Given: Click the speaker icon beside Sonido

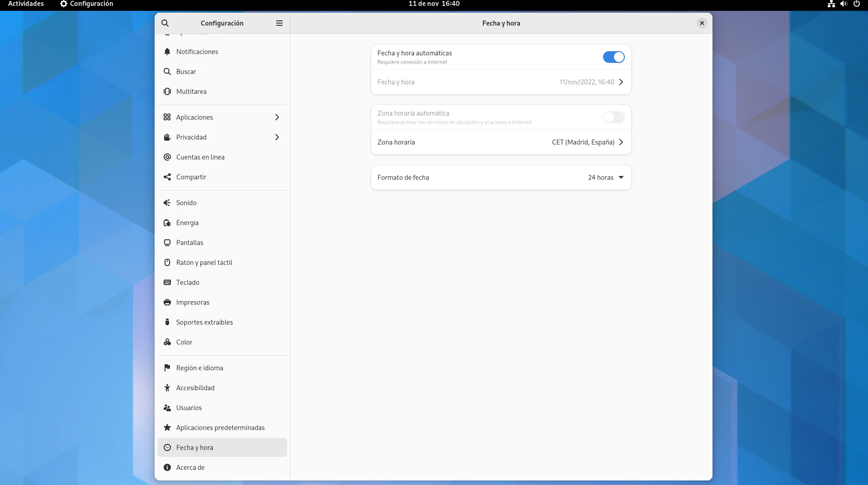Looking at the screenshot, I should tap(167, 203).
